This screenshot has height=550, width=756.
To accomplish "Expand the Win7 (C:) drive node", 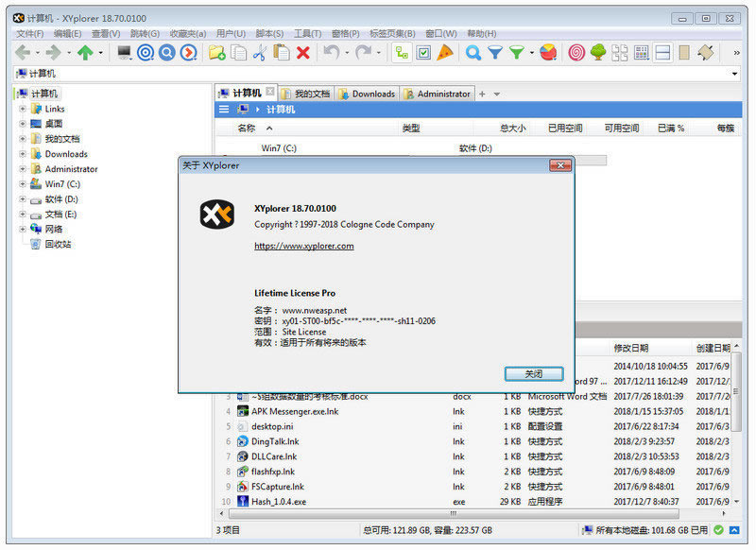I will pos(23,184).
